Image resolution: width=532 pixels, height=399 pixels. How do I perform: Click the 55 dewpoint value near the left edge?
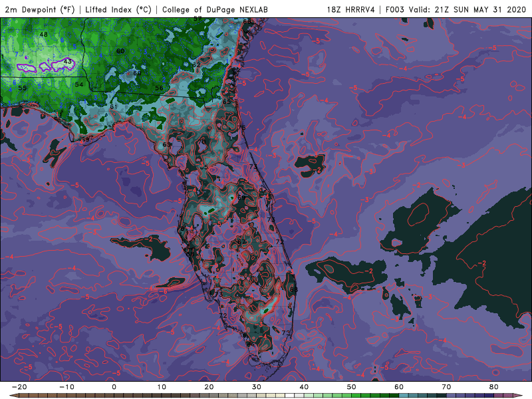(22, 88)
